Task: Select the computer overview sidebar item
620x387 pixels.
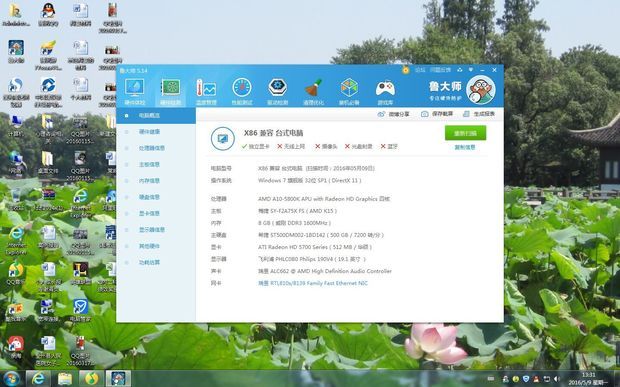Action: tap(156, 115)
